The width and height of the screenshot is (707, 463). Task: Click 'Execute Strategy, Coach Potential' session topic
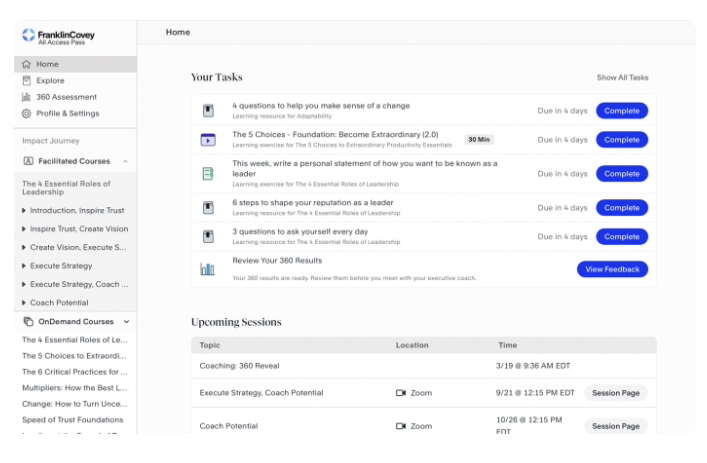[262, 393]
